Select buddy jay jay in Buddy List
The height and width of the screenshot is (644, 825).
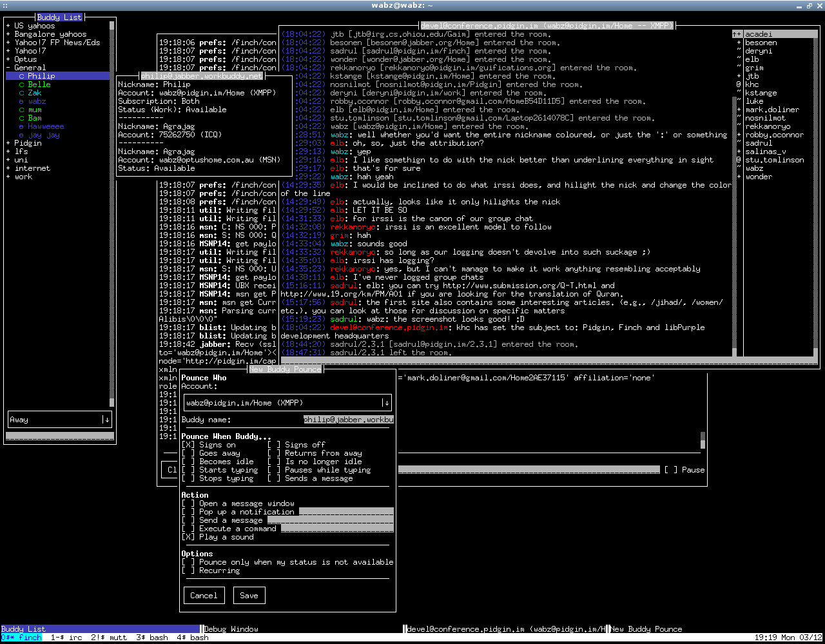coord(43,135)
